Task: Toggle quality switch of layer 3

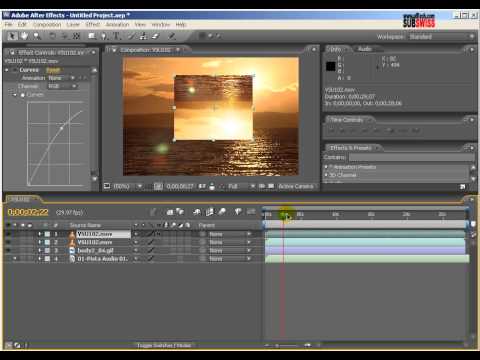Action: 150,250
